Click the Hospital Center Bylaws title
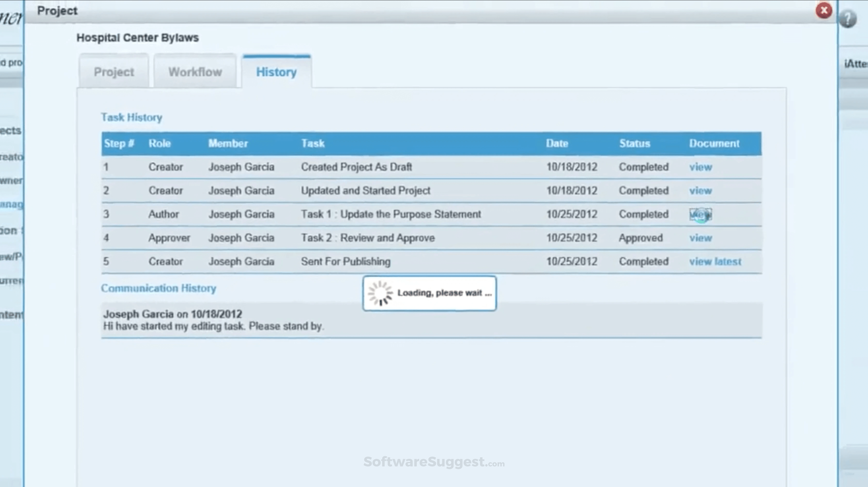The height and width of the screenshot is (487, 868). click(137, 38)
